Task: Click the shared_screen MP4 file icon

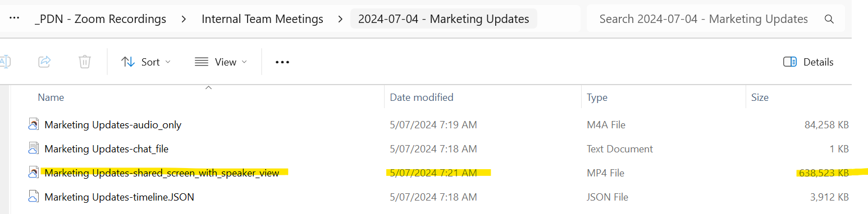Action: 34,173
